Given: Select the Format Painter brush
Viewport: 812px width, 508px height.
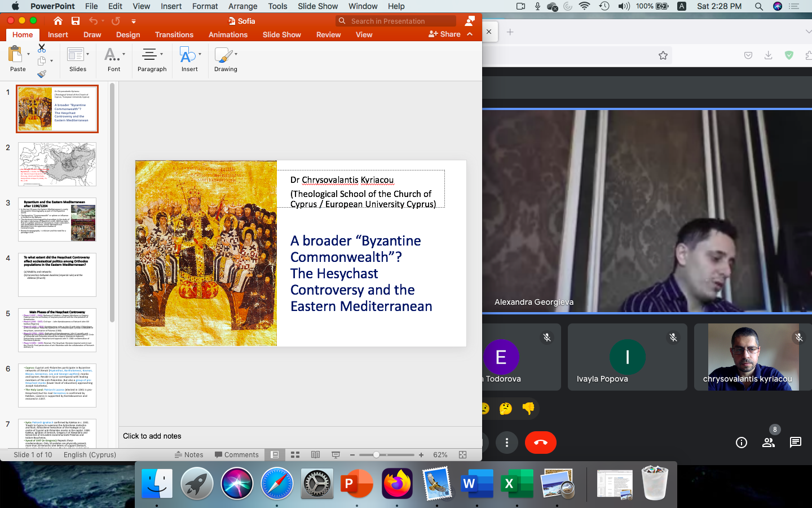Looking at the screenshot, I should (x=42, y=73).
